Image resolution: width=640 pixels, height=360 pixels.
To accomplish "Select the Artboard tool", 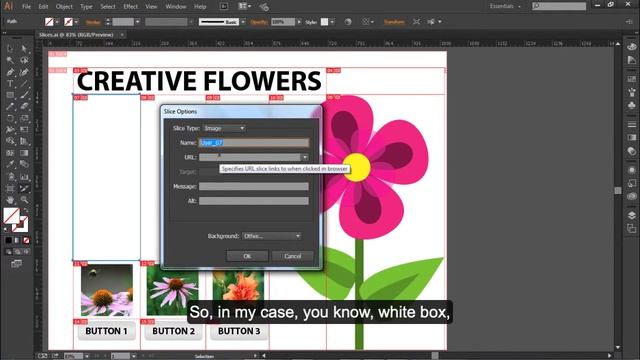I will (10, 188).
